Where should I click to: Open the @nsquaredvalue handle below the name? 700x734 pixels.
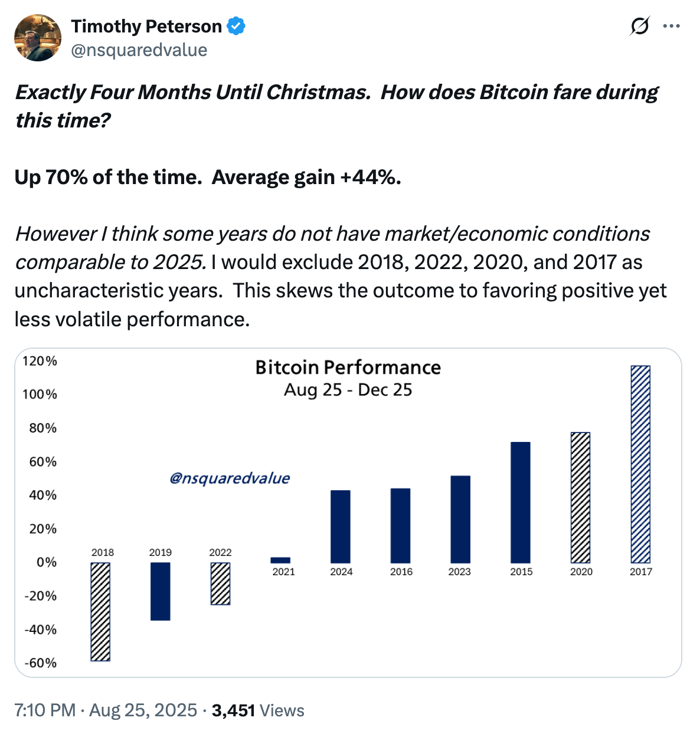tap(139, 50)
